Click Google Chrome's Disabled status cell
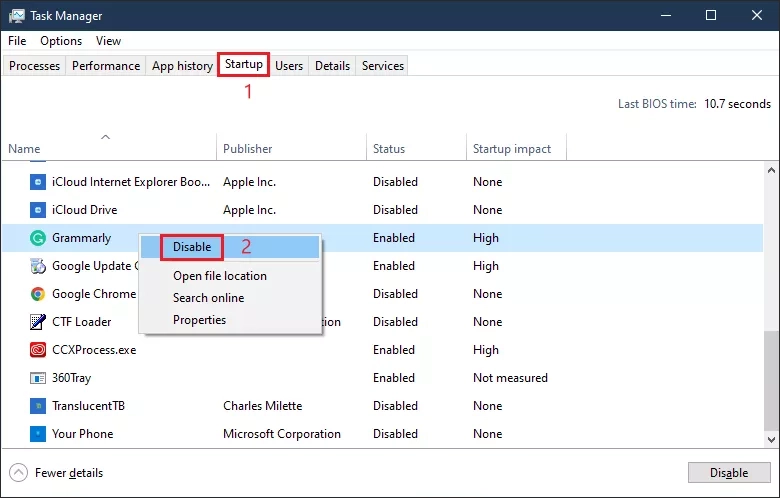The height and width of the screenshot is (498, 780). 395,294
